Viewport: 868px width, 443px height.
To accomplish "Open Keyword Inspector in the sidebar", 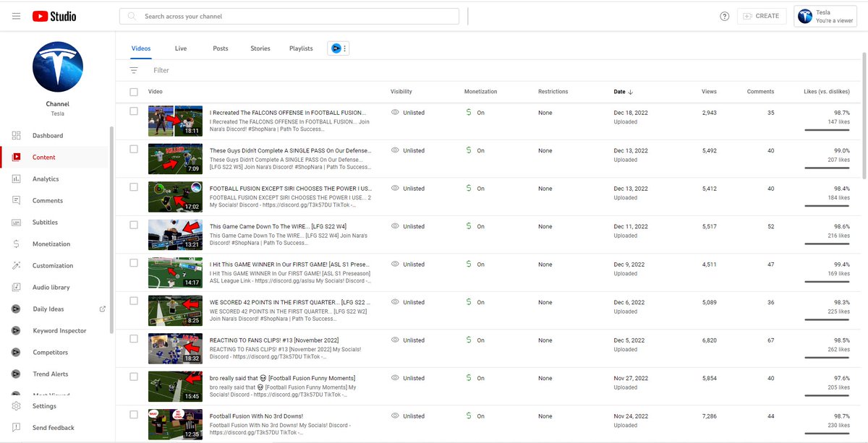I will point(55,331).
